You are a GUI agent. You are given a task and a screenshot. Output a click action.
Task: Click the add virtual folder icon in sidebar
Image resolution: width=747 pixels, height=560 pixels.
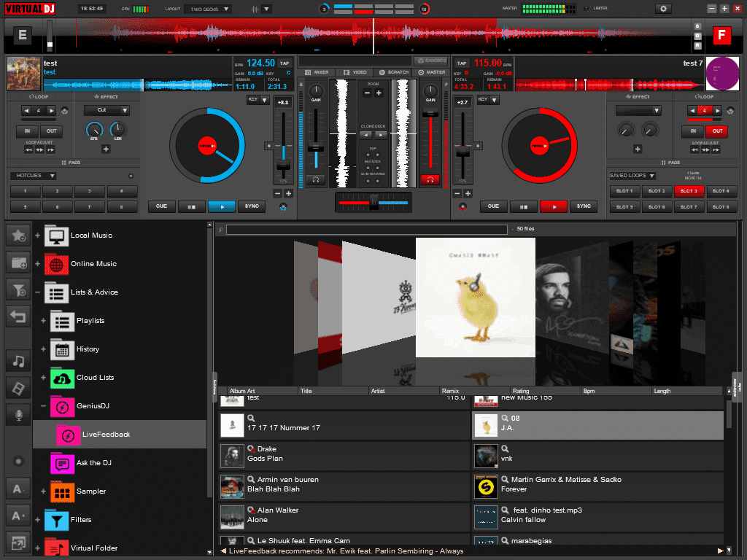pyautogui.click(x=18, y=262)
